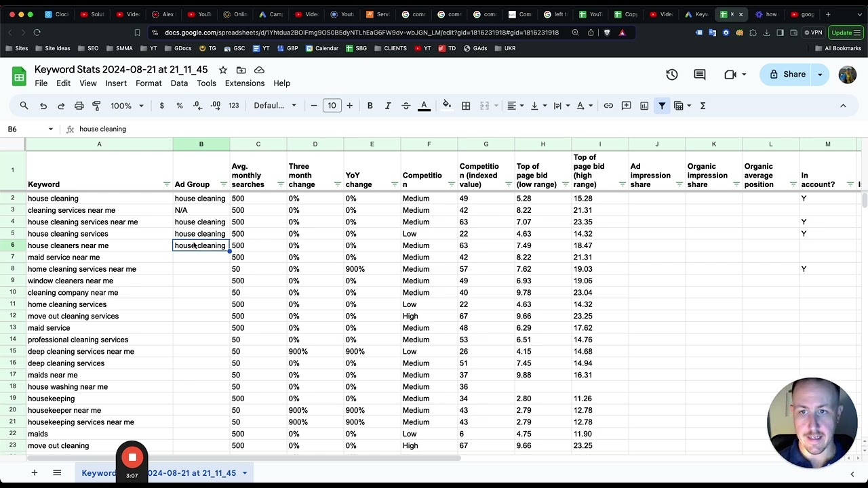Screen dimensions: 868x488
Task: Click the font size input field
Action: [x=332, y=106]
